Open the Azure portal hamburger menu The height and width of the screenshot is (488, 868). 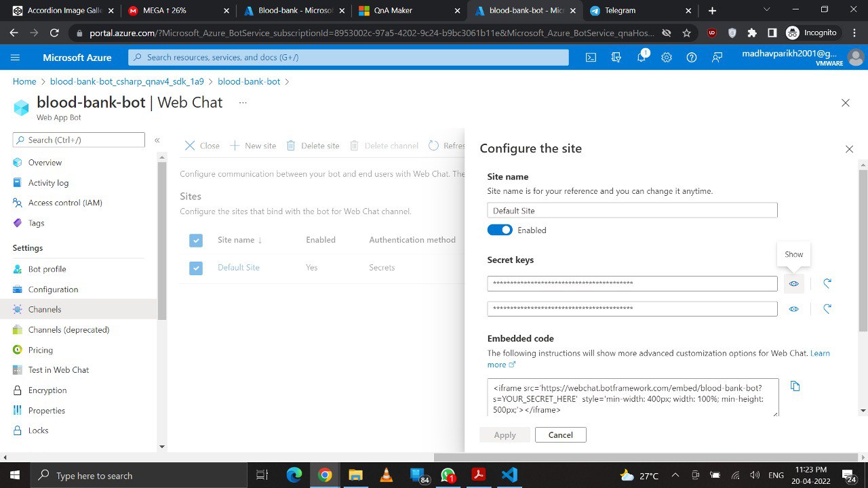(x=16, y=58)
